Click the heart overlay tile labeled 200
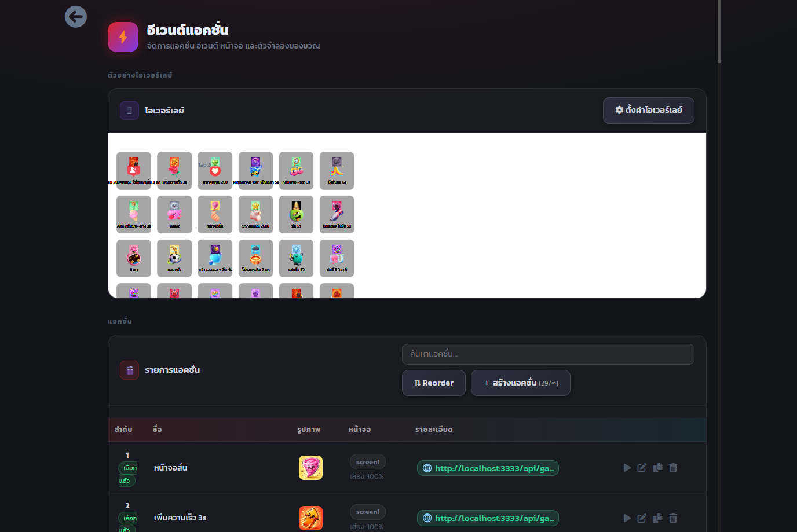 (215, 170)
